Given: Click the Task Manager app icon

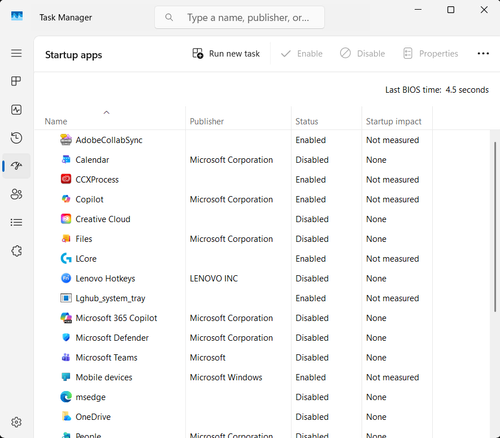Looking at the screenshot, I should point(17,16).
